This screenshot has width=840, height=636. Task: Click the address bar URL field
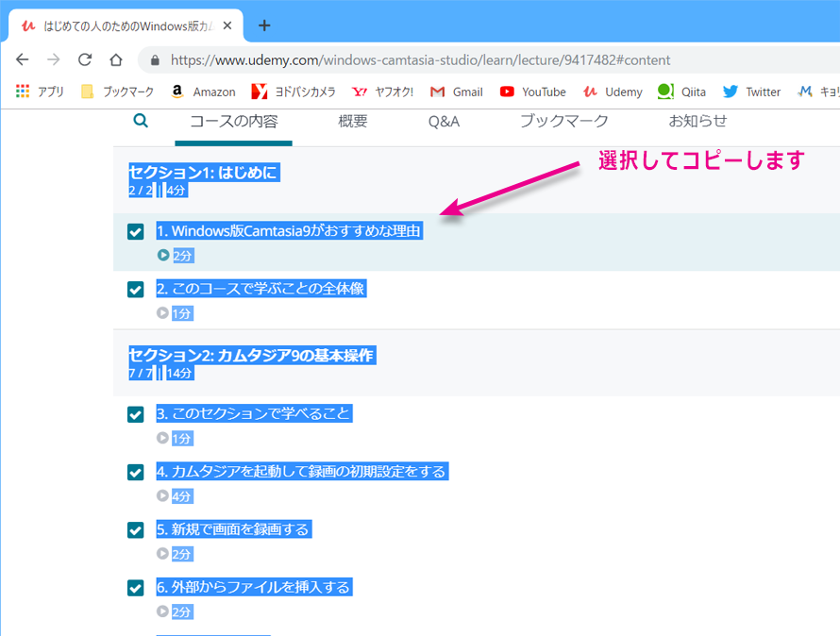tap(420, 60)
